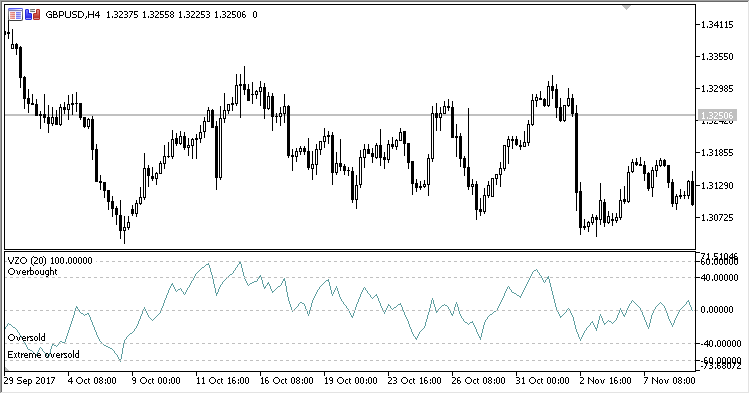Click the 11 Oct 16:00 time label
The width and height of the screenshot is (750, 394).
pyautogui.click(x=222, y=381)
